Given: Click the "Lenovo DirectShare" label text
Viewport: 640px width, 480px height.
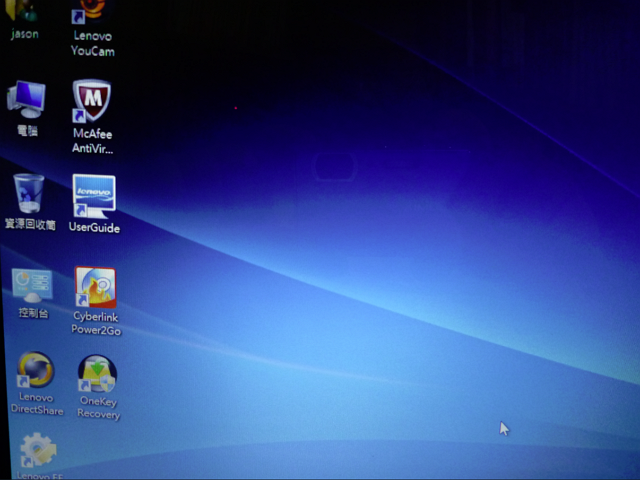Looking at the screenshot, I should pyautogui.click(x=37, y=404).
